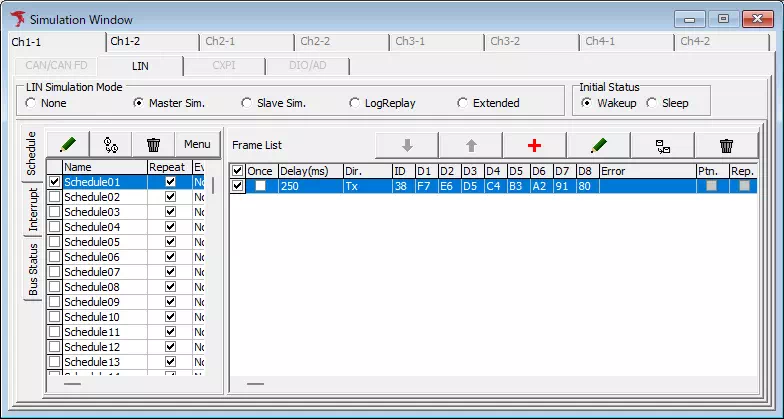784x419 pixels.
Task: Move frame down with the down arrow
Action: tap(406, 145)
